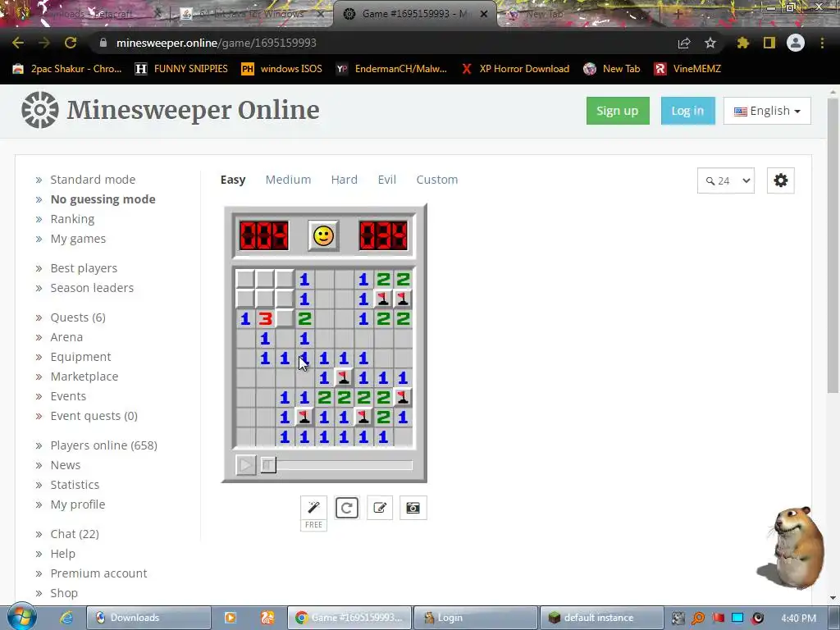Open the Events sidebar link
The width and height of the screenshot is (840, 630).
[68, 396]
